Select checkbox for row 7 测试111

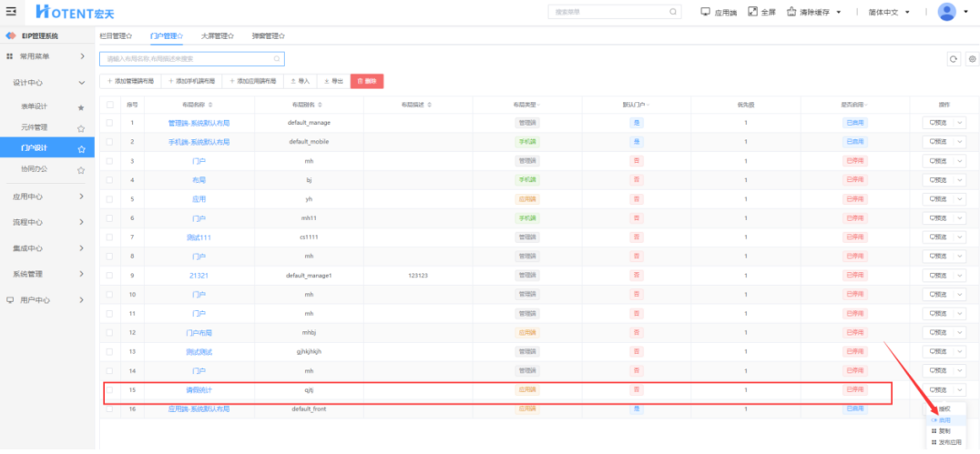[x=110, y=237]
